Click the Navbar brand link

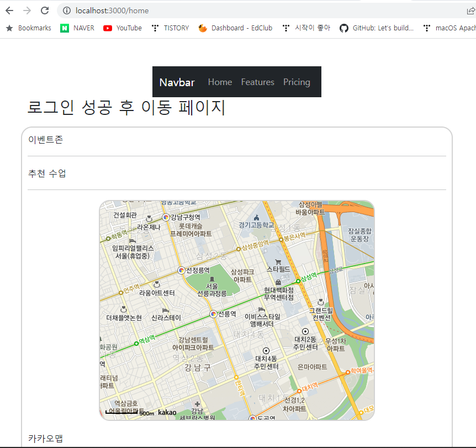click(177, 82)
